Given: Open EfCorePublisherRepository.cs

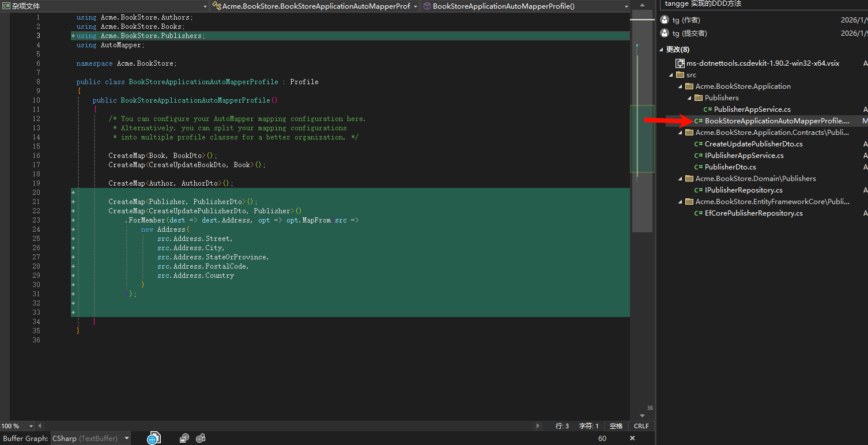Looking at the screenshot, I should [x=754, y=213].
